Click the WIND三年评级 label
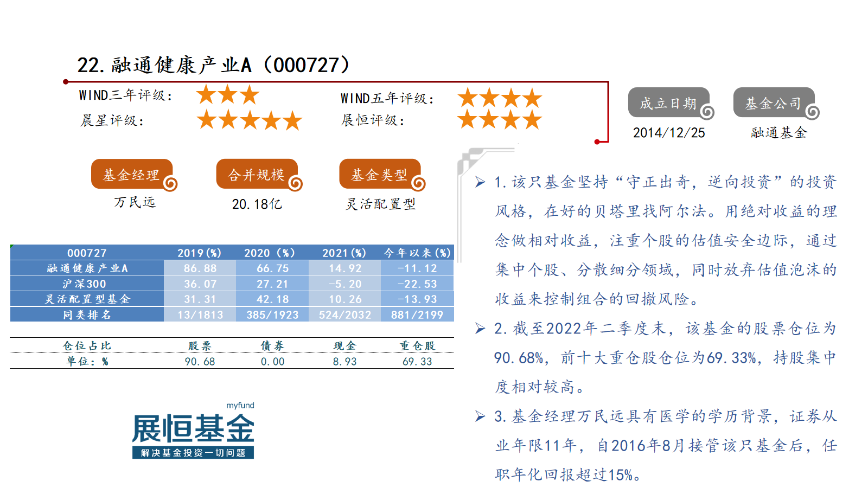Image resolution: width=868 pixels, height=488 pixels. click(x=126, y=95)
